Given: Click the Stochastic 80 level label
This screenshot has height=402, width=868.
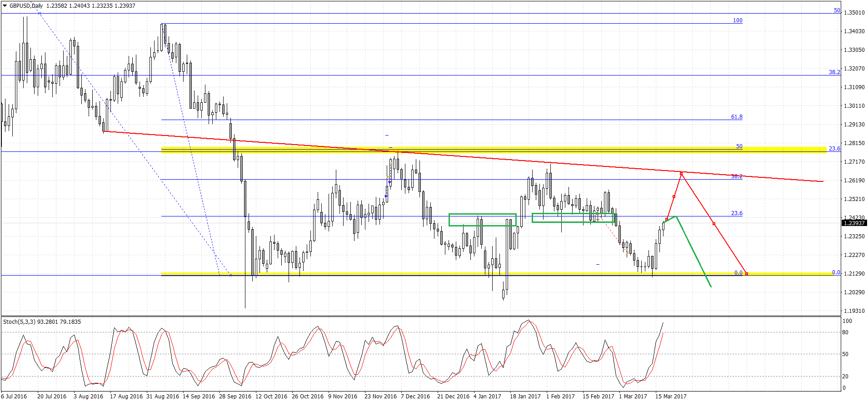Looking at the screenshot, I should pos(845,332).
